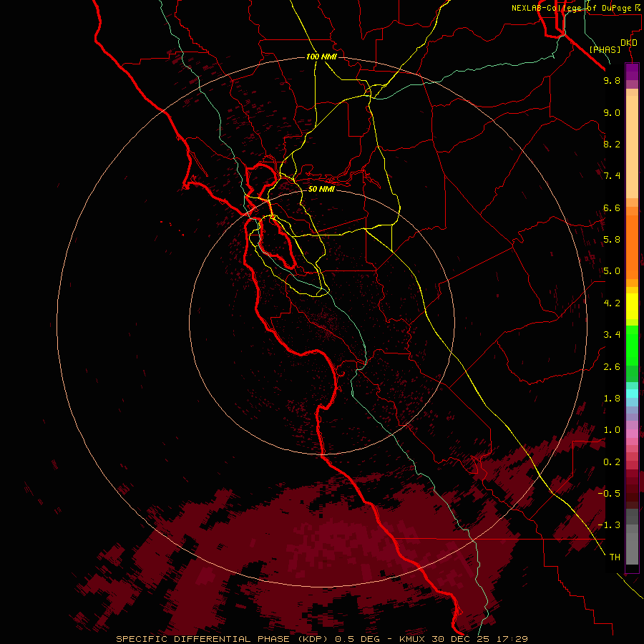Viewport: 644px width, 644px height.
Task: Click the 8.2 scale value
Action: pyautogui.click(x=612, y=144)
